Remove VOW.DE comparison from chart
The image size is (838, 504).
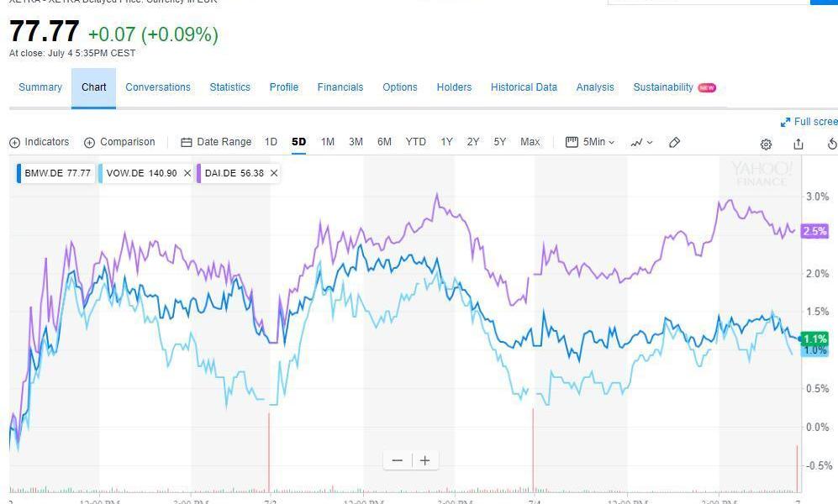(x=187, y=173)
